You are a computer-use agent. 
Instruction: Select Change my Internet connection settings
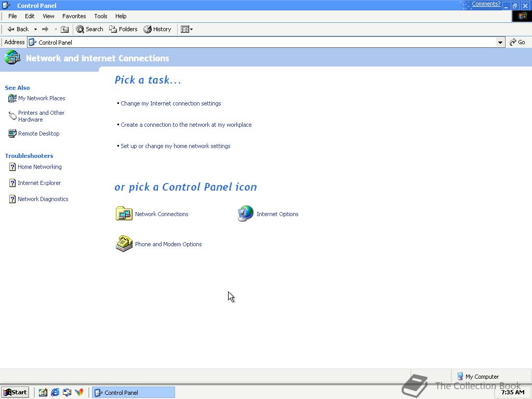[170, 103]
